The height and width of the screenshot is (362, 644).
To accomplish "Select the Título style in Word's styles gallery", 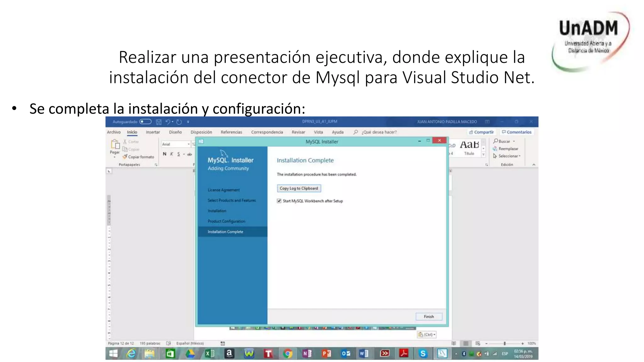I will click(469, 148).
